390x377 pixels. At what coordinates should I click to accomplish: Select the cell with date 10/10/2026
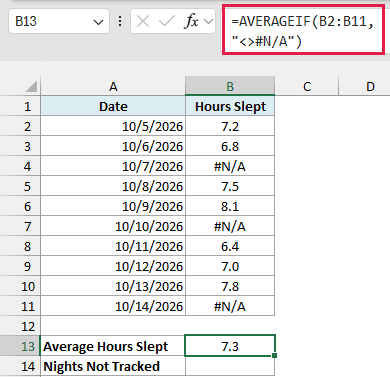coord(113,226)
